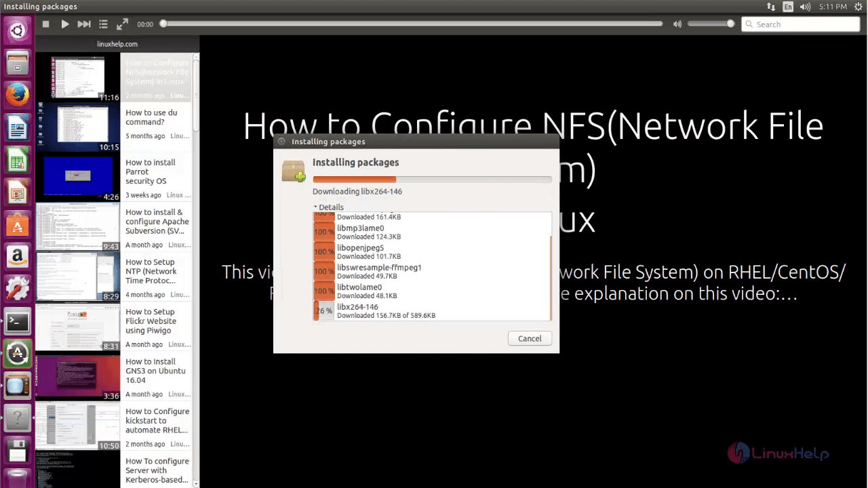Select the libswresample-ffmpeg1 row
The width and height of the screenshot is (868, 488).
pyautogui.click(x=432, y=272)
